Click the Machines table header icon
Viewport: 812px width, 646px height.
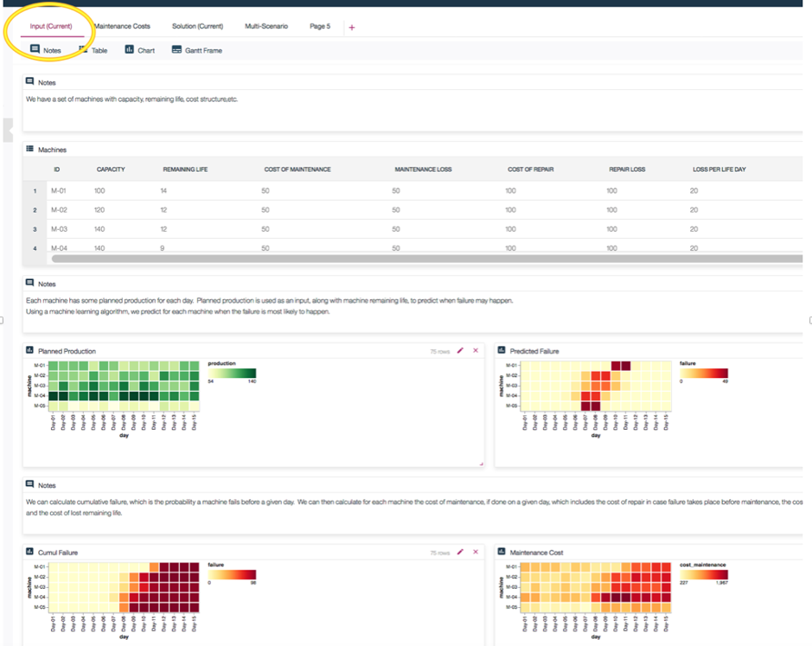click(x=30, y=150)
